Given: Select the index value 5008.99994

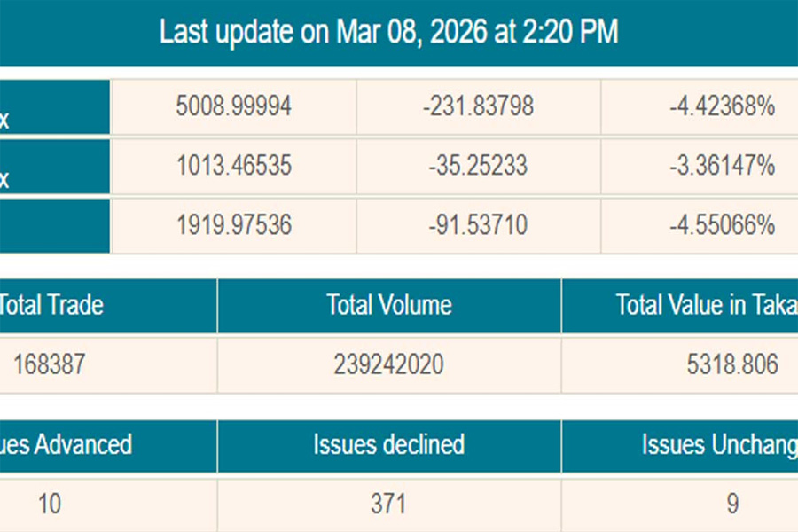Looking at the screenshot, I should point(234,107).
